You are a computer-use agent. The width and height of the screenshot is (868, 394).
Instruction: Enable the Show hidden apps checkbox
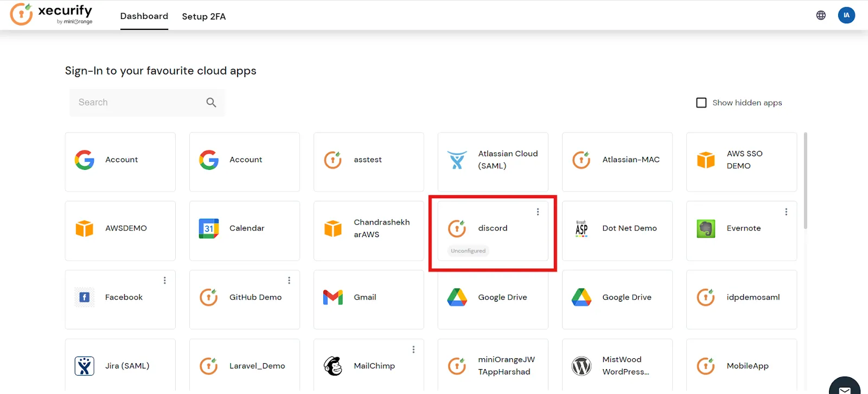click(701, 103)
